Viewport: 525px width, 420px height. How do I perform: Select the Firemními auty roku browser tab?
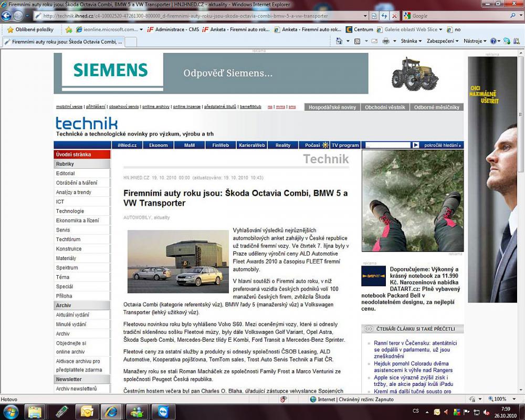pyautogui.click(x=64, y=42)
